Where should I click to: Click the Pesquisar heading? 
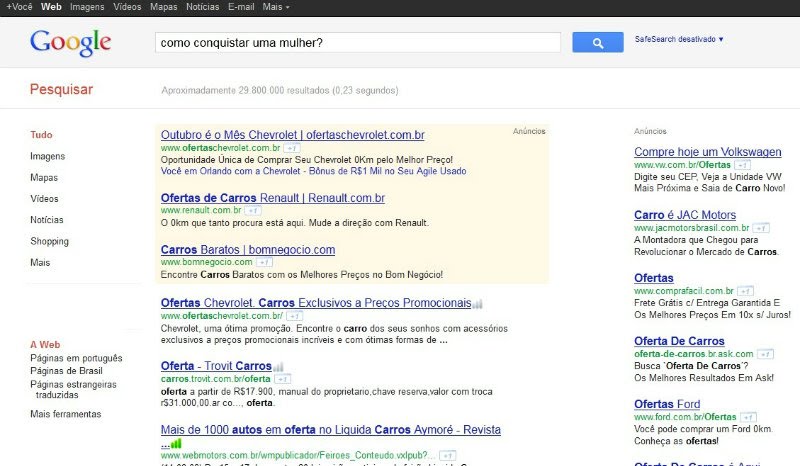click(x=61, y=89)
